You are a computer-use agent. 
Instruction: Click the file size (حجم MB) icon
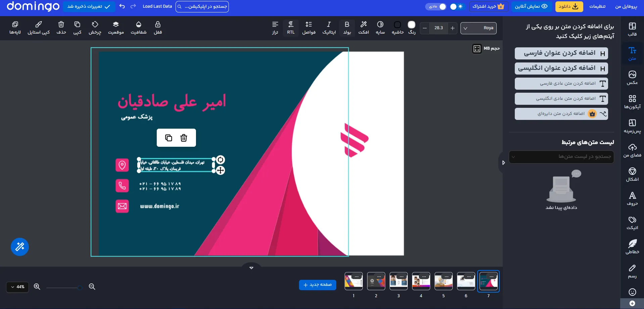pos(477,49)
